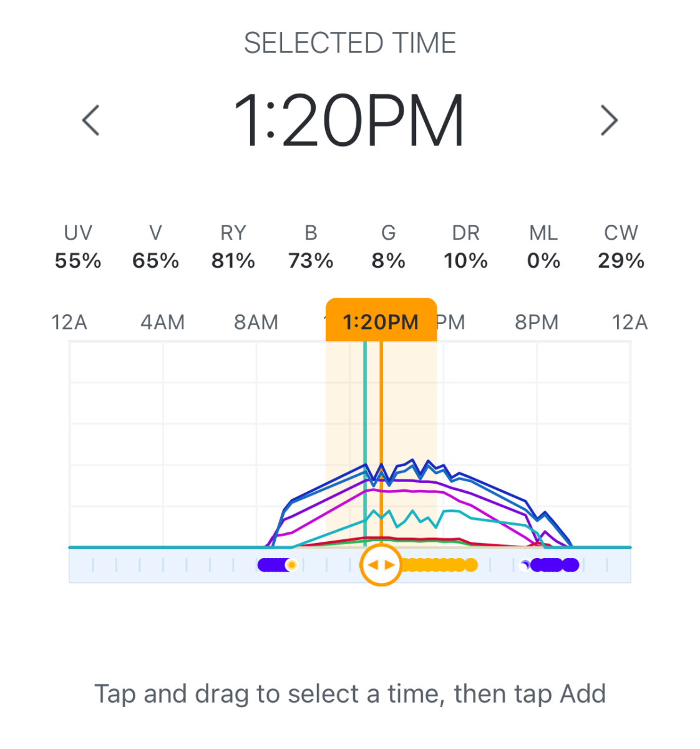The image size is (700, 749).
Task: Select the DR 10% channel value
Action: 466,247
